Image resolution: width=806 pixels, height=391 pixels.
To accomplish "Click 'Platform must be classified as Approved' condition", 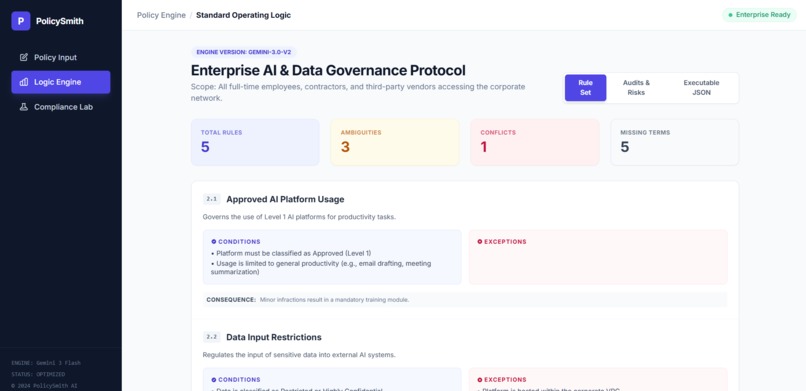I will click(291, 253).
